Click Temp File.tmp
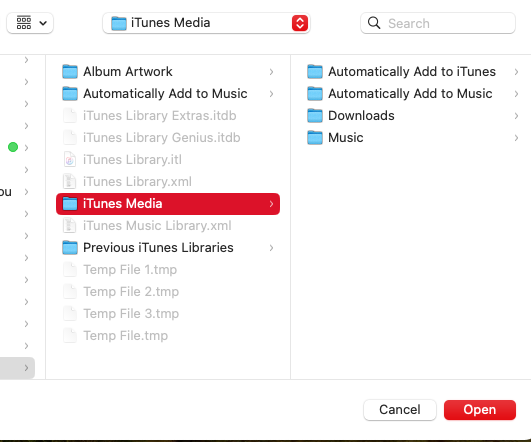Image resolution: width=531 pixels, height=442 pixels. tap(168, 336)
